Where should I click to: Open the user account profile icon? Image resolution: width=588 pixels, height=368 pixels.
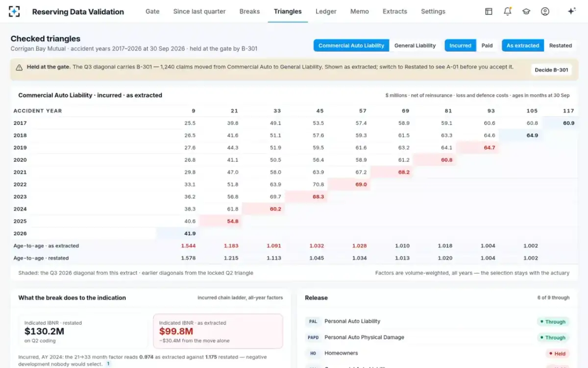(x=545, y=11)
